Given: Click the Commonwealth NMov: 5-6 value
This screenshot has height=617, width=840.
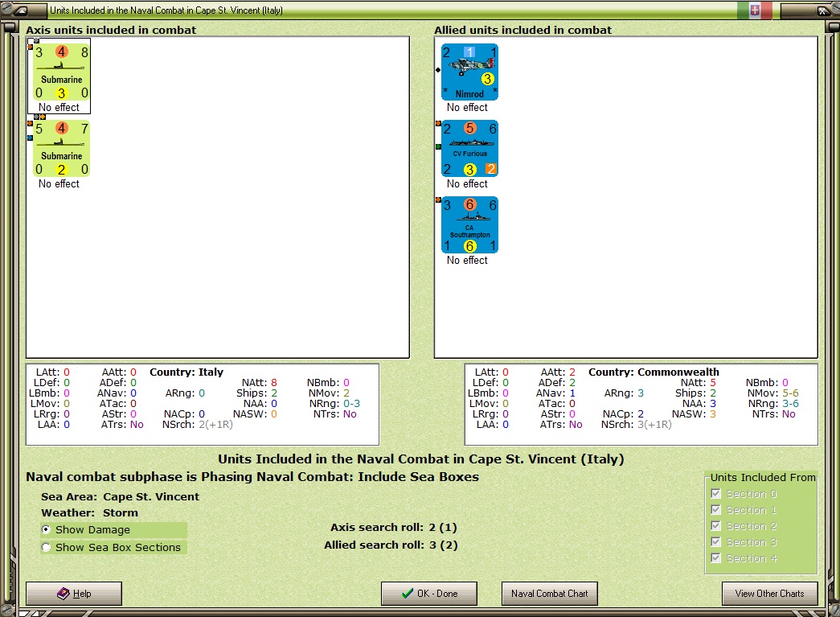Looking at the screenshot, I should [791, 393].
